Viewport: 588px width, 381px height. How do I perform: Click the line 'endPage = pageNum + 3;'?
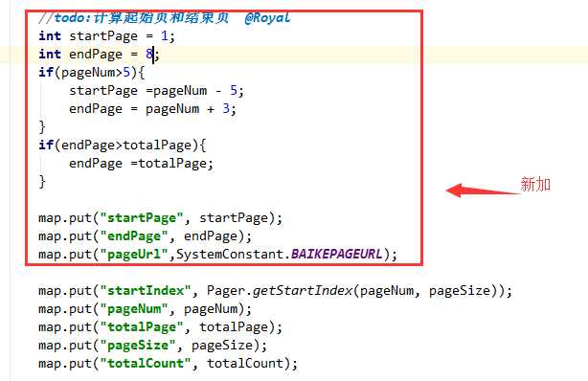(152, 109)
